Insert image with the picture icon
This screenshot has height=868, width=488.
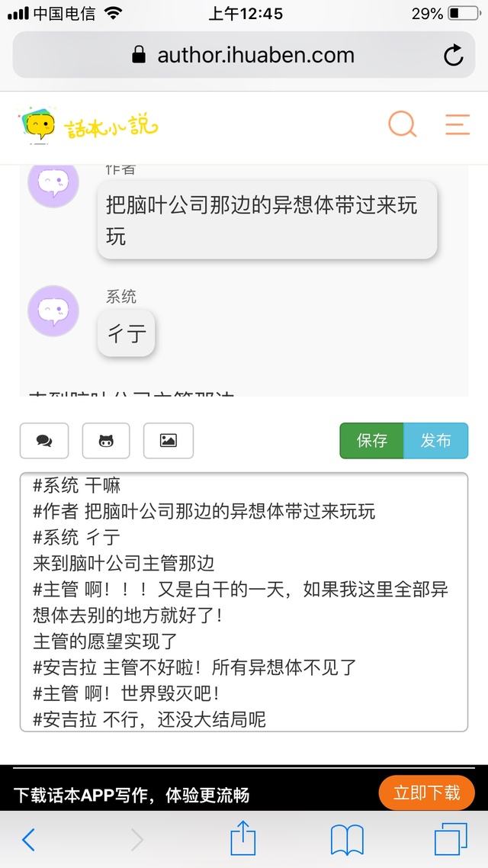point(169,441)
